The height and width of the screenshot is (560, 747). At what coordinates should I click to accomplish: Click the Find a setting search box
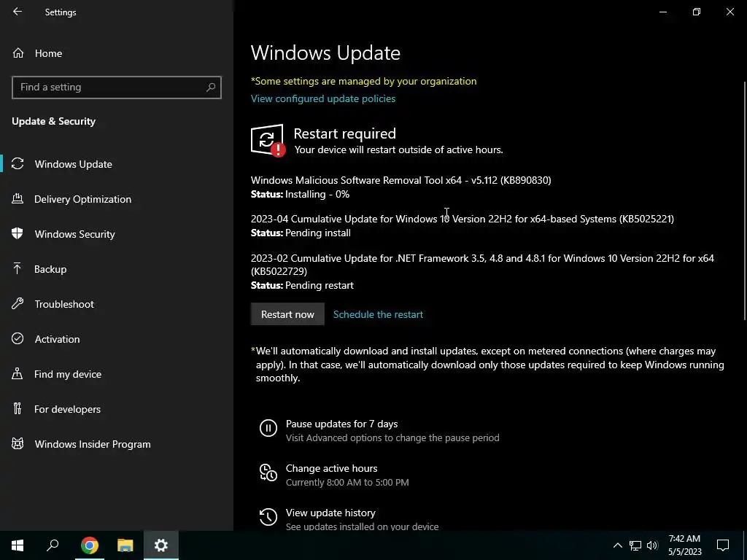116,87
